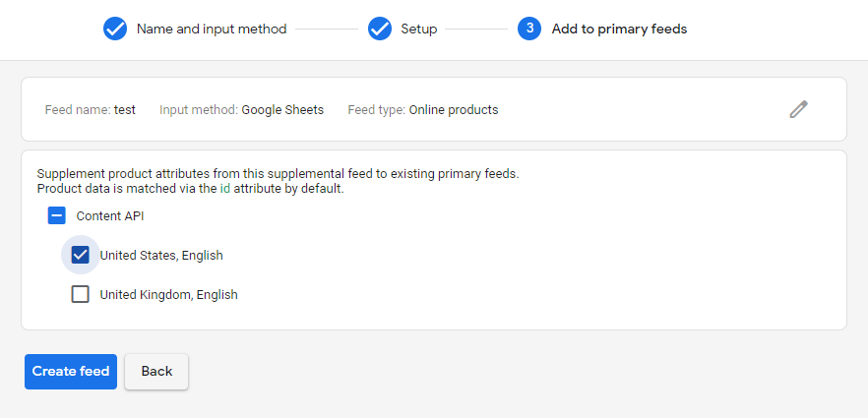This screenshot has height=418, width=868.
Task: Click the step 3 number circle
Action: click(529, 29)
